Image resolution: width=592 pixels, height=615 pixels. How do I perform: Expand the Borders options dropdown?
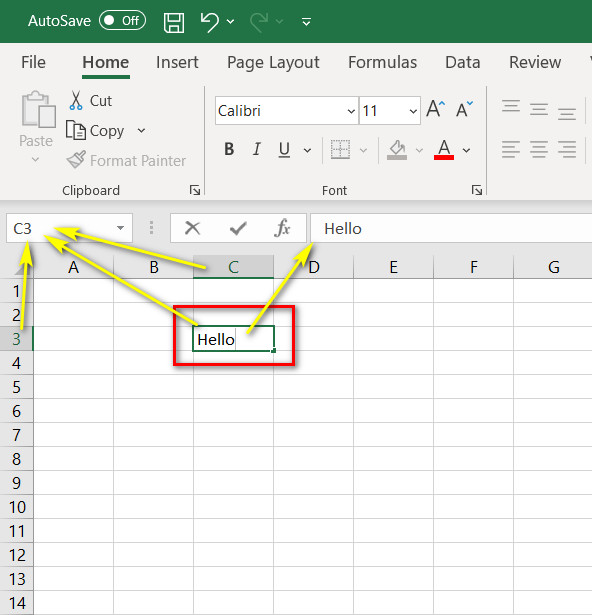364,150
